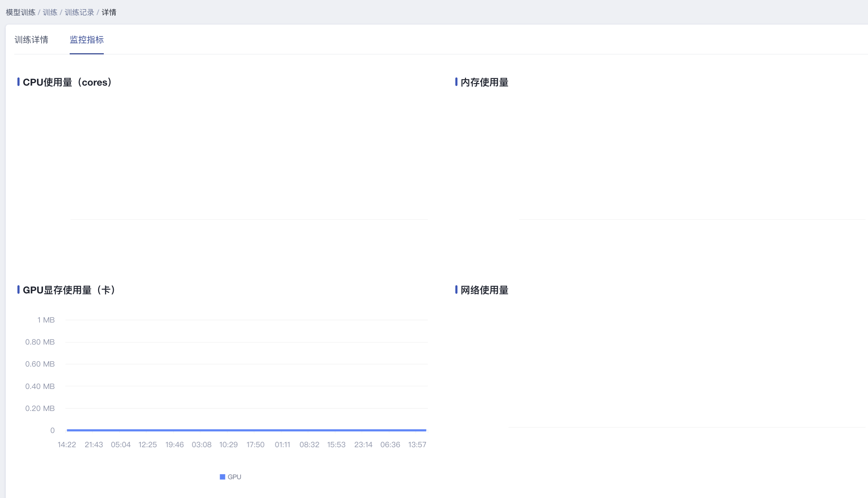Click the 14:22 time axis label

tap(67, 445)
